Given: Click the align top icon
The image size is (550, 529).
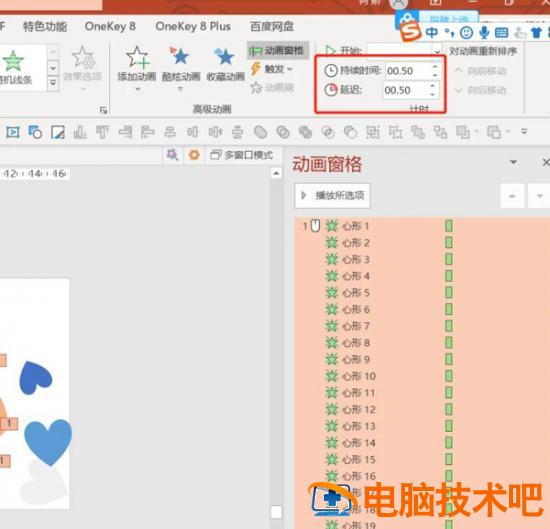Looking at the screenshot, I should [x=102, y=132].
